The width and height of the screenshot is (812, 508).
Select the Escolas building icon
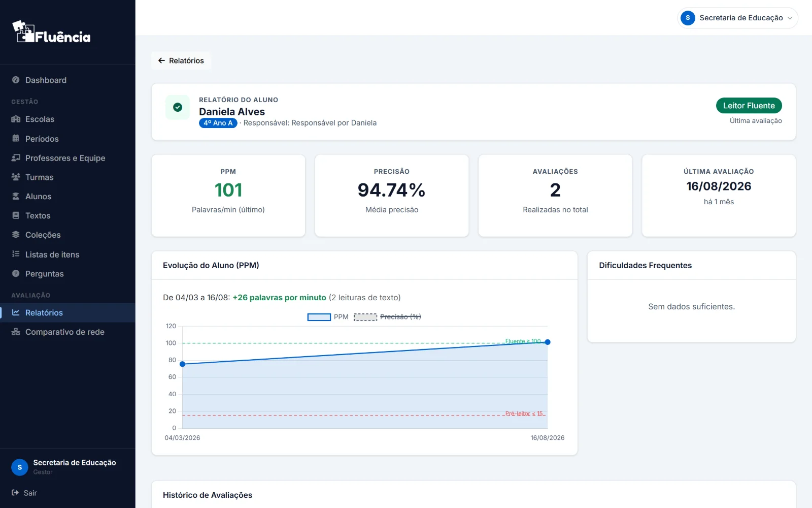(16, 119)
